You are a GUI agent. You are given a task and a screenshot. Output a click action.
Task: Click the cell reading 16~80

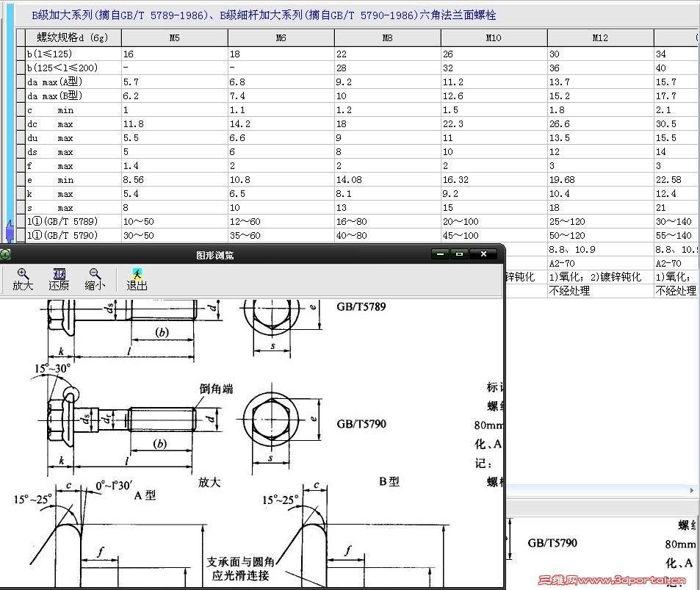click(x=388, y=222)
